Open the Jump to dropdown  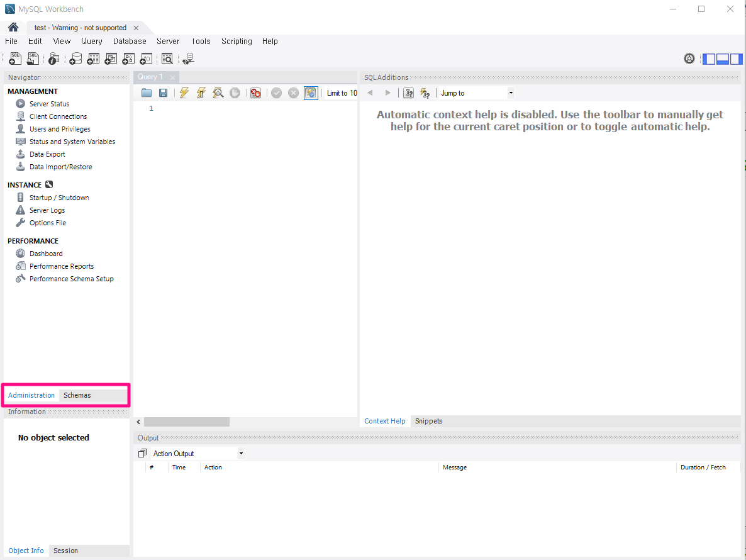[x=476, y=92]
